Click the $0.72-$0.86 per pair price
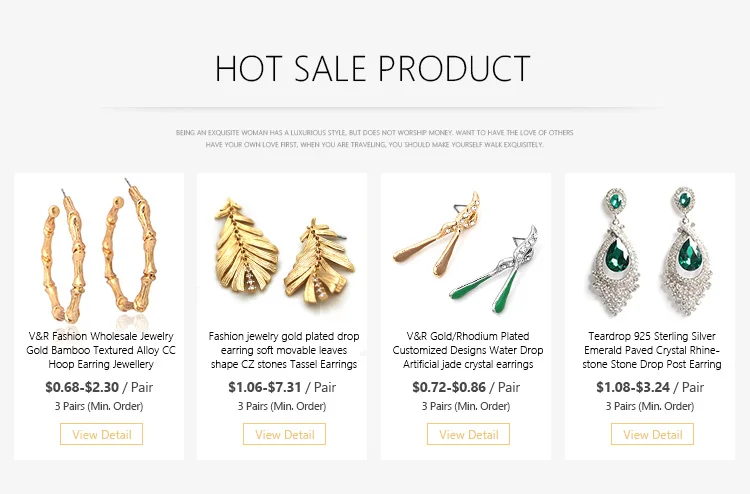Screen dimensions: 750x494 (466, 387)
